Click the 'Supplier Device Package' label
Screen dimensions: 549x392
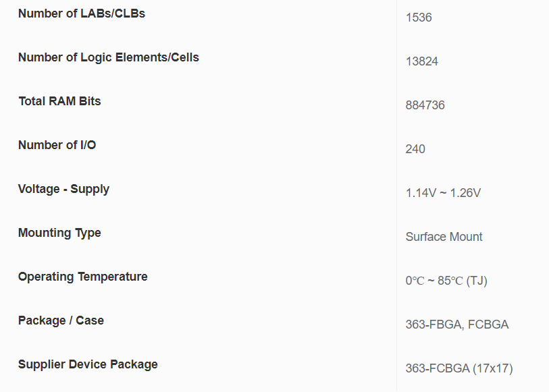(88, 364)
